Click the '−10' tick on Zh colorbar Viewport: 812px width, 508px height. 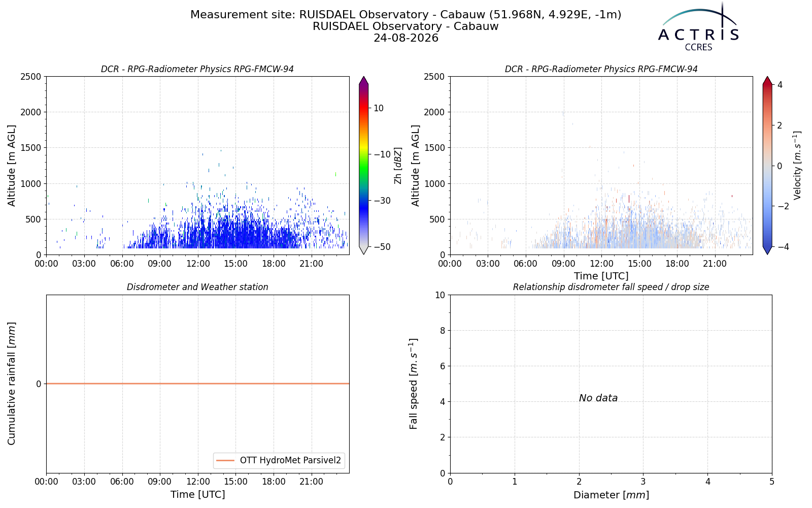[382, 154]
